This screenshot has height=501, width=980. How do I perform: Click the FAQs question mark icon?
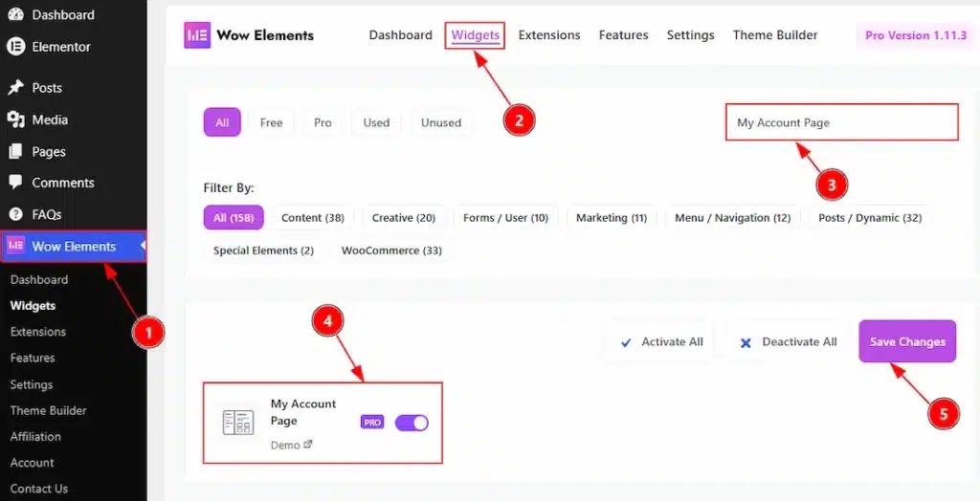pyautogui.click(x=15, y=214)
